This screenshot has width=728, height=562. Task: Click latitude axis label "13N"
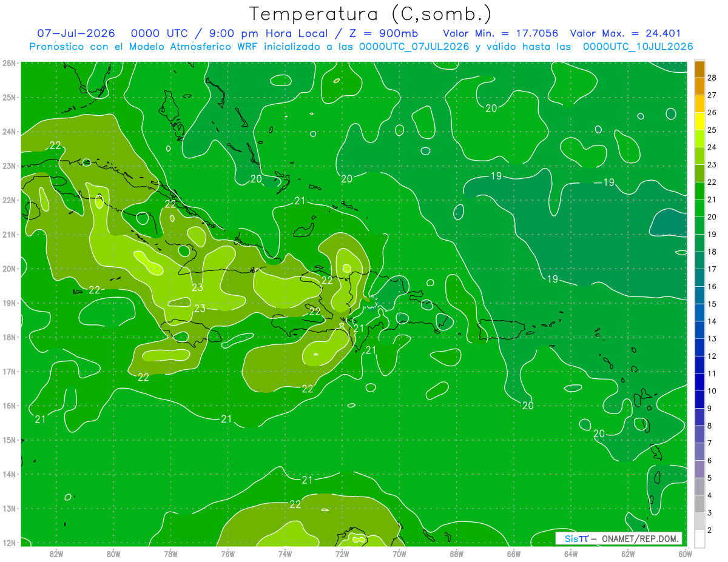[x=9, y=508]
